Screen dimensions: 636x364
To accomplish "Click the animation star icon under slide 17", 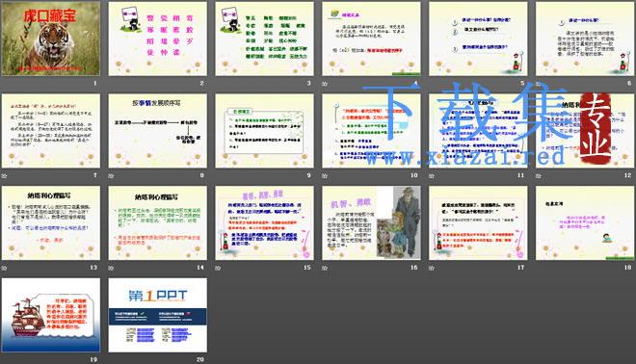I will click(432, 268).
